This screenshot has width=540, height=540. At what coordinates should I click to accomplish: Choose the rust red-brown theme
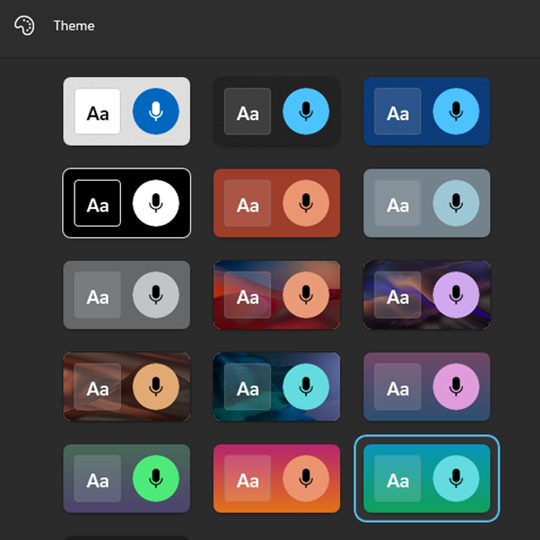(x=277, y=203)
